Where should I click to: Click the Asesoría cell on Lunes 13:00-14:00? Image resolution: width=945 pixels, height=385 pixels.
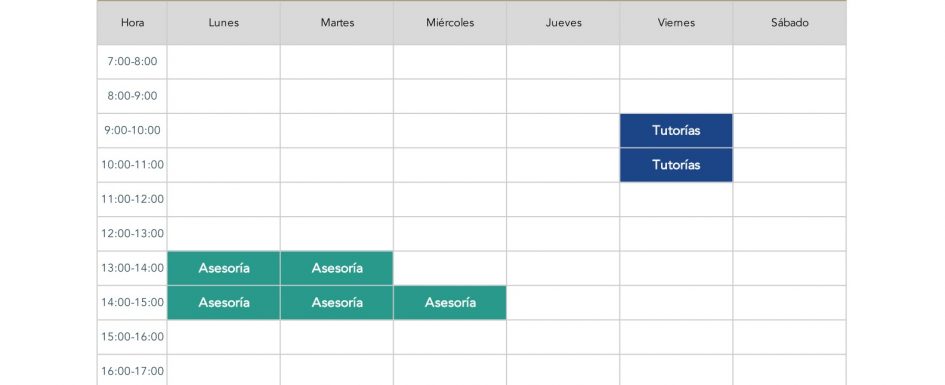[x=224, y=268]
